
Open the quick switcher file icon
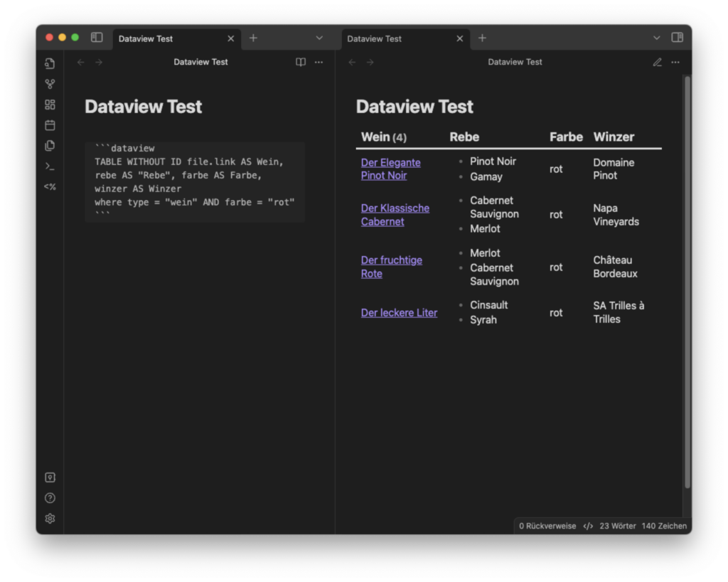click(x=50, y=63)
